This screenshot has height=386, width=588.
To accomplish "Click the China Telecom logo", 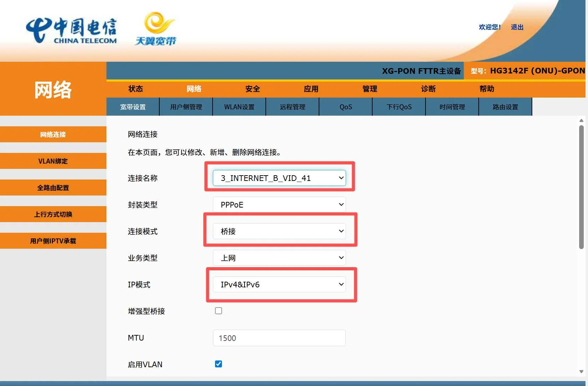I will click(x=71, y=30).
